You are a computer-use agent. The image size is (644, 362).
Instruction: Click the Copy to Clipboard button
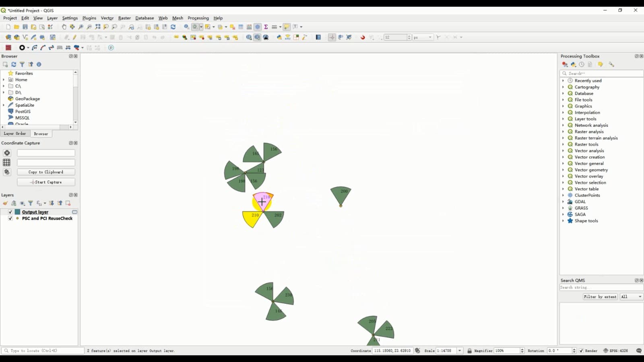point(46,172)
